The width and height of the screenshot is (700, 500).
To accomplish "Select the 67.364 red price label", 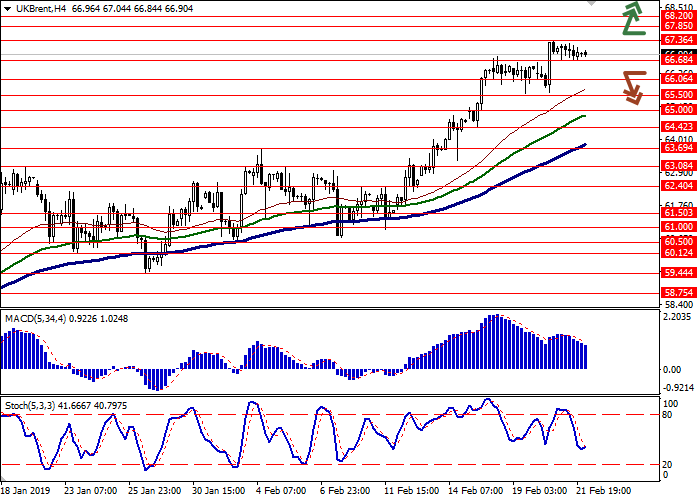I will (678, 41).
